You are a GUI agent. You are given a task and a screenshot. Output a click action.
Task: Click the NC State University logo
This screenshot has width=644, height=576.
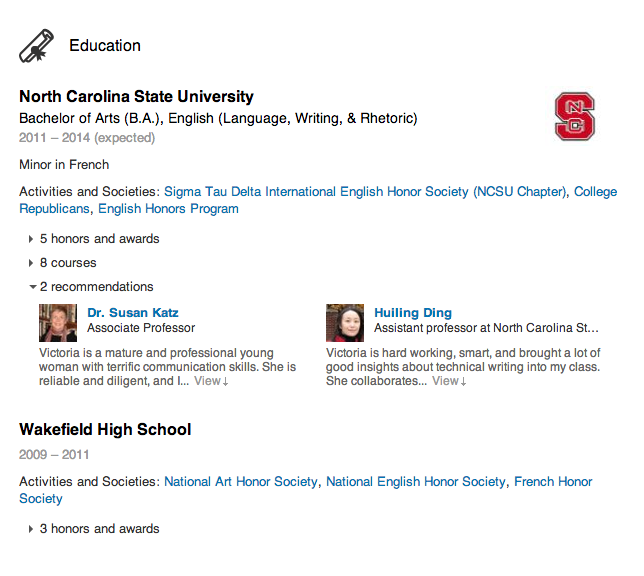click(575, 117)
